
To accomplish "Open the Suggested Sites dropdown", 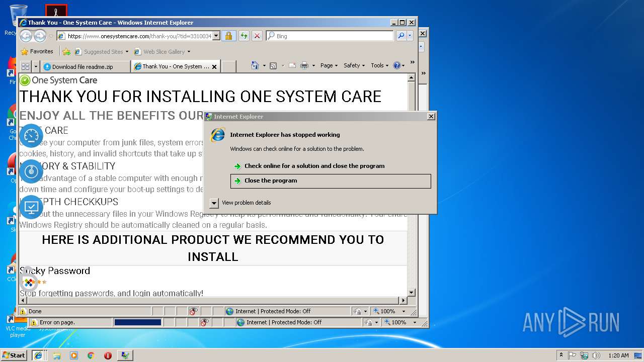I will [101, 51].
